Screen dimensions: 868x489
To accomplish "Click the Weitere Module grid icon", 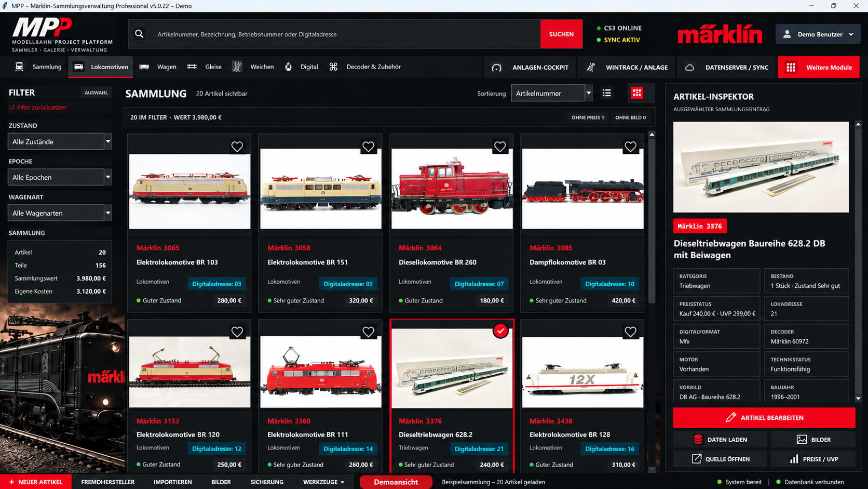I will [791, 68].
